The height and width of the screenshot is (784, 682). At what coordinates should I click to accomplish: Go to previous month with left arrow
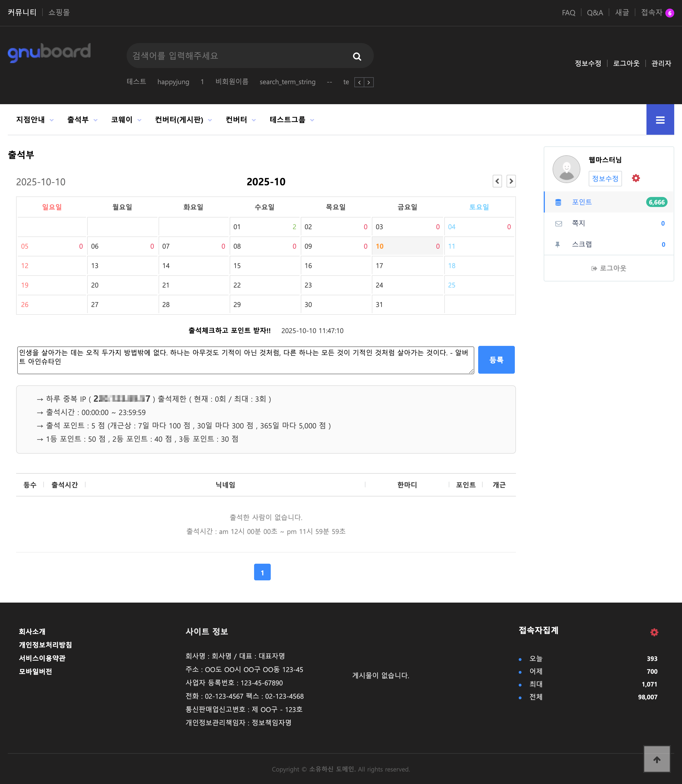pyautogui.click(x=497, y=182)
